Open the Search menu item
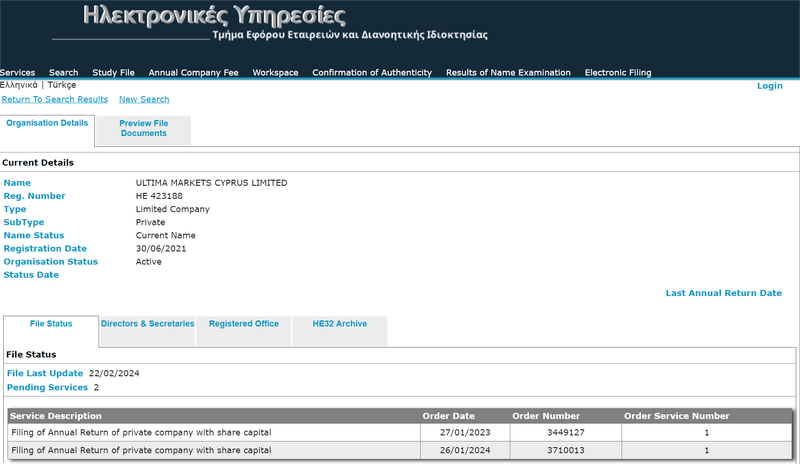The width and height of the screenshot is (800, 464). [64, 72]
